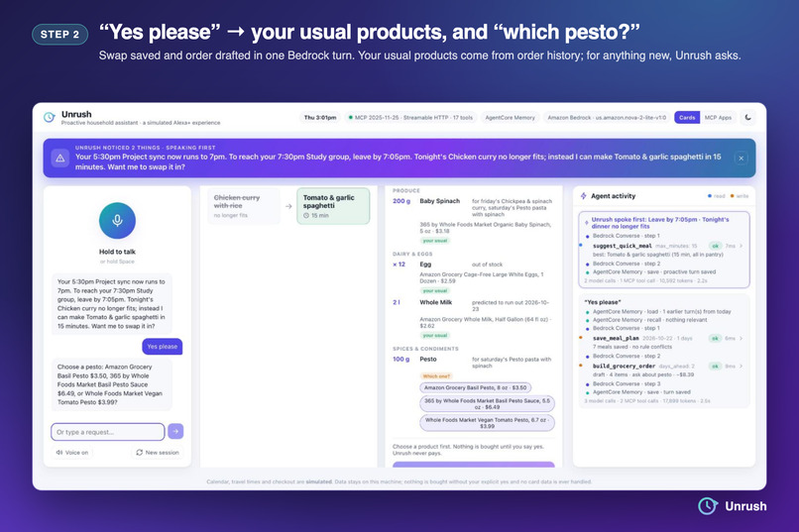Screen dimensions: 799x532
Task: Click ok badge on build_grocery_order row
Action: coord(715,366)
